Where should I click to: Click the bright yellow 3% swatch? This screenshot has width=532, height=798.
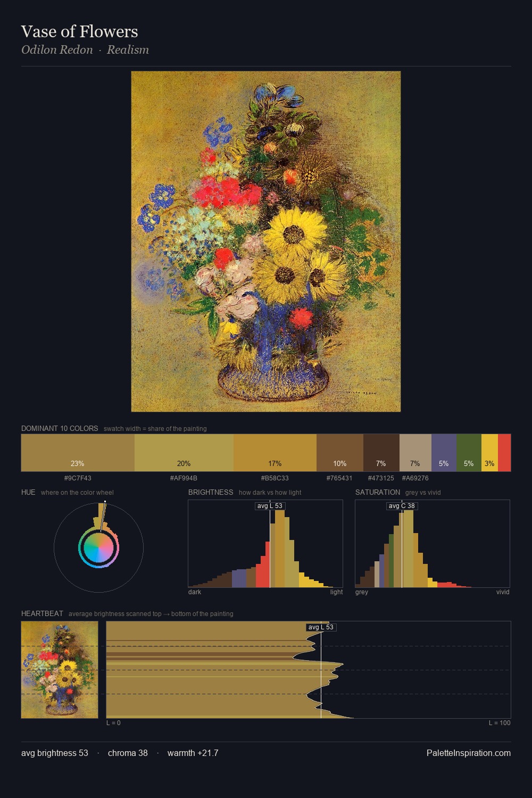489,453
